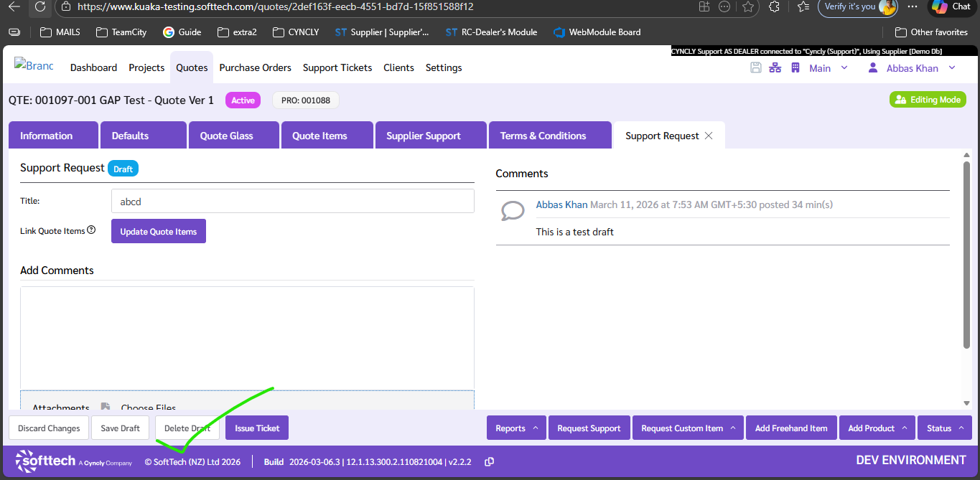Close the Support Request tab

709,136
